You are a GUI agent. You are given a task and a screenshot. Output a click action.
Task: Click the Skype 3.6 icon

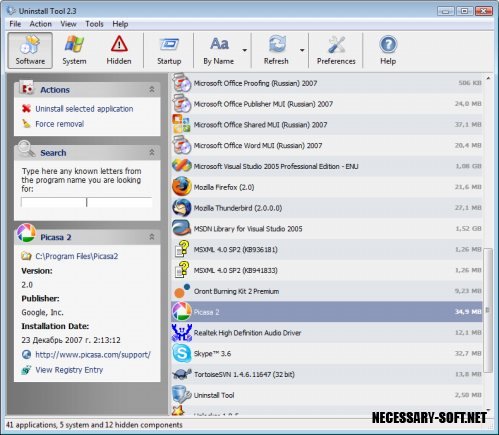click(182, 353)
